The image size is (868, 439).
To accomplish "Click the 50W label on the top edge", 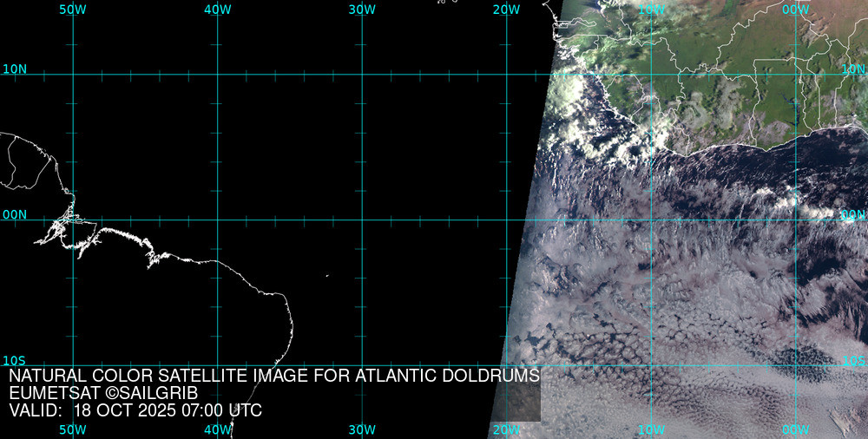I will point(73,10).
